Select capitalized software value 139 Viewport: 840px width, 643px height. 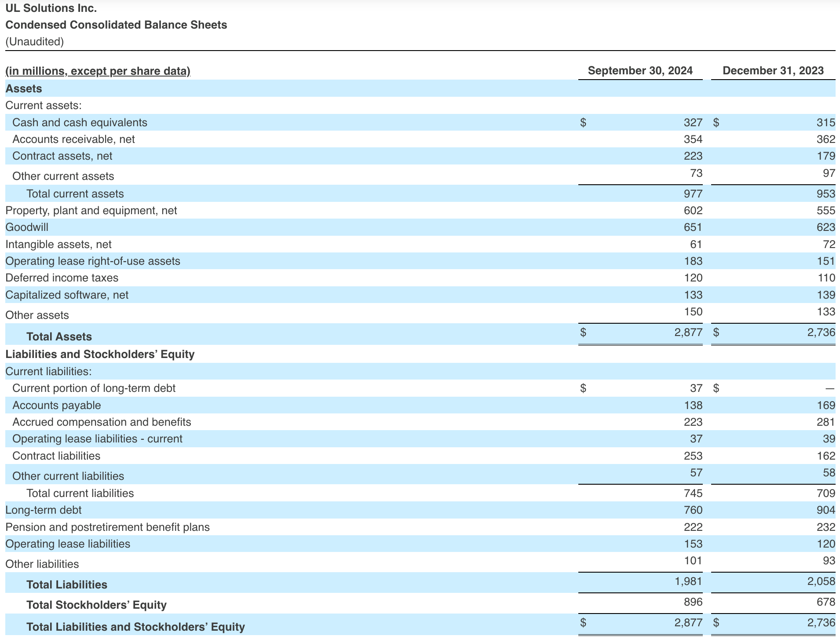click(x=825, y=295)
